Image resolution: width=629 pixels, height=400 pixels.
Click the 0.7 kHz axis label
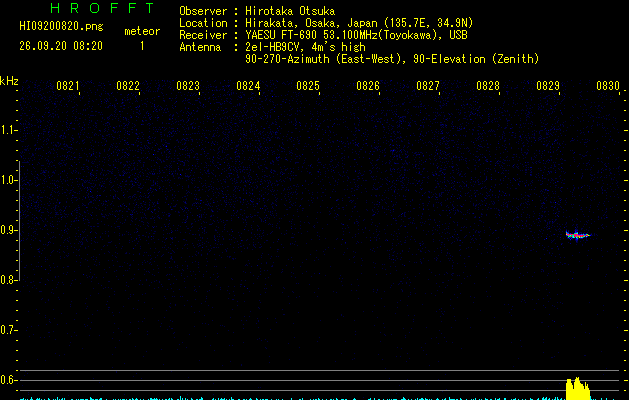click(x=9, y=330)
